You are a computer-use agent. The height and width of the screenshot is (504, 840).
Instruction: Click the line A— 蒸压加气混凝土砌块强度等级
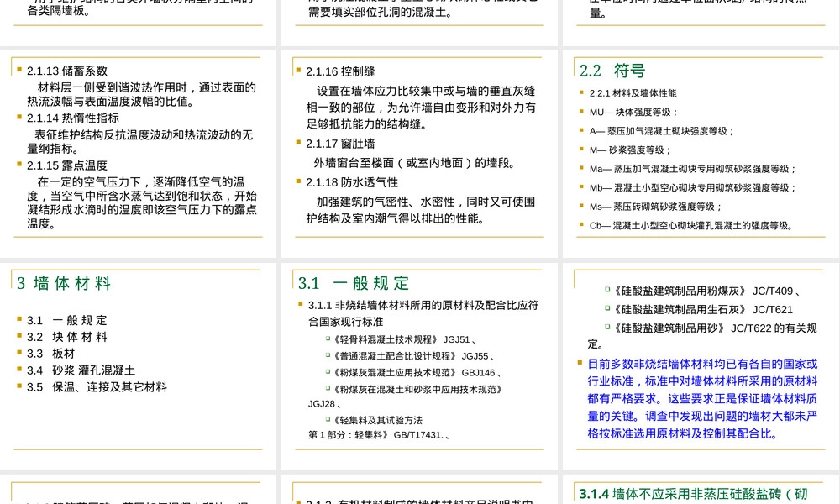662,131
